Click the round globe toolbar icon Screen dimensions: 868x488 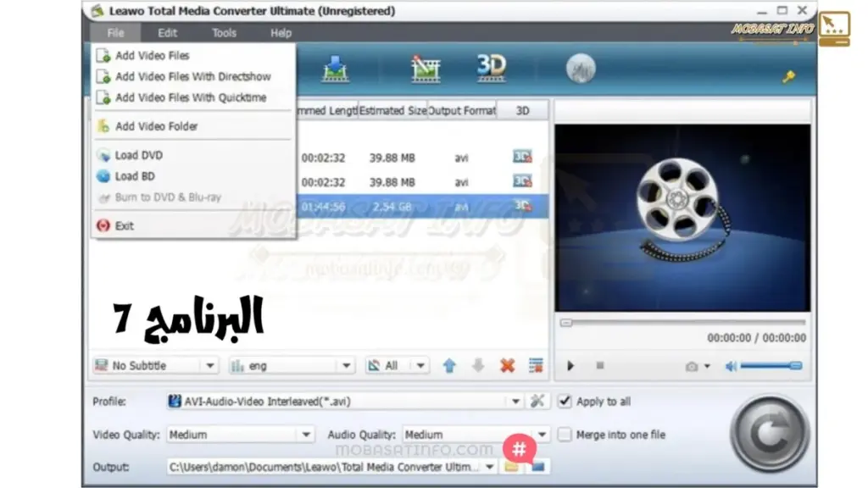tap(581, 69)
